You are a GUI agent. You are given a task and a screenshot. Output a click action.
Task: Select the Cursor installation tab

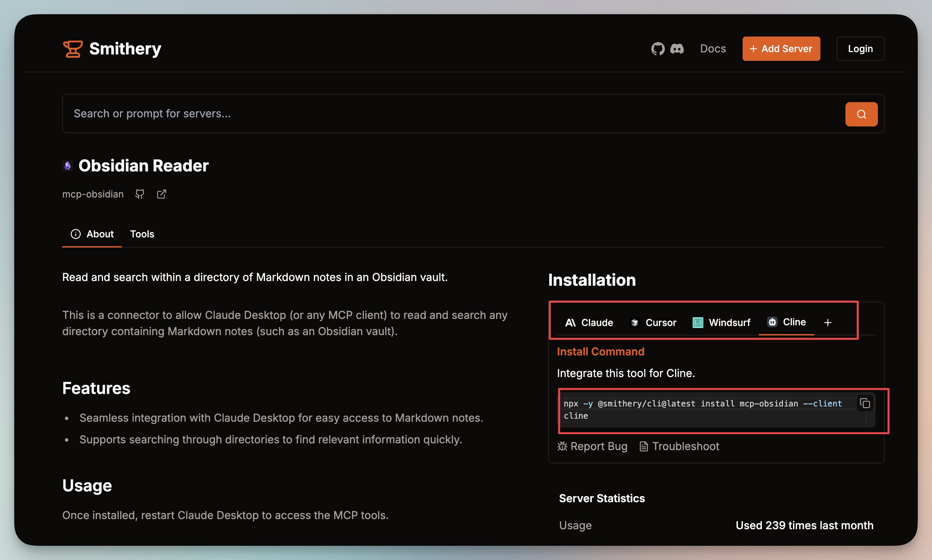653,323
